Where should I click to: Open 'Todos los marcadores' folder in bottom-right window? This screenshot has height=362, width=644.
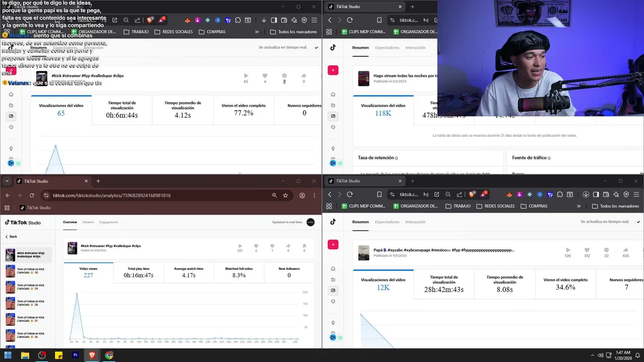click(615, 206)
